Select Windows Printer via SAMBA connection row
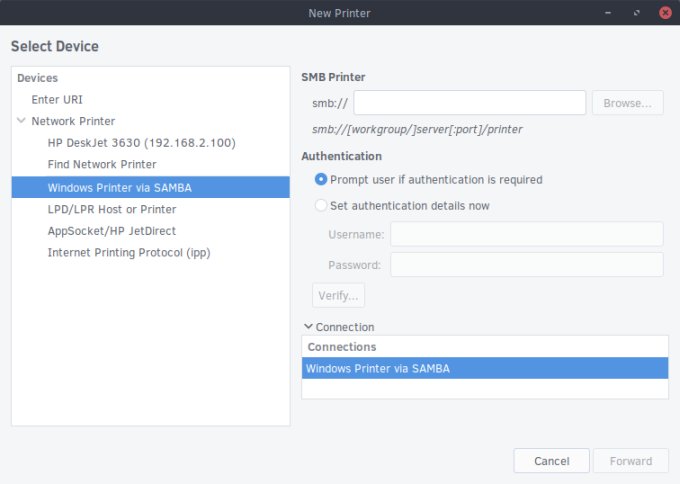The image size is (680, 484). [484, 368]
